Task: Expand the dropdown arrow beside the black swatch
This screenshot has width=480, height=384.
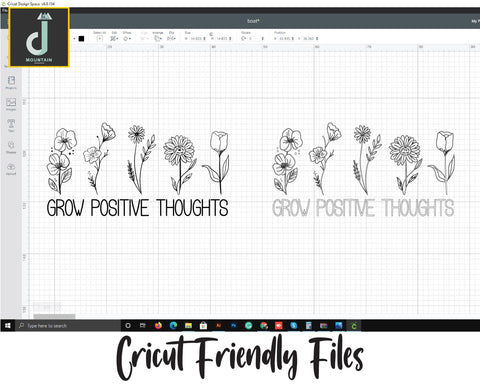Action: (74, 39)
